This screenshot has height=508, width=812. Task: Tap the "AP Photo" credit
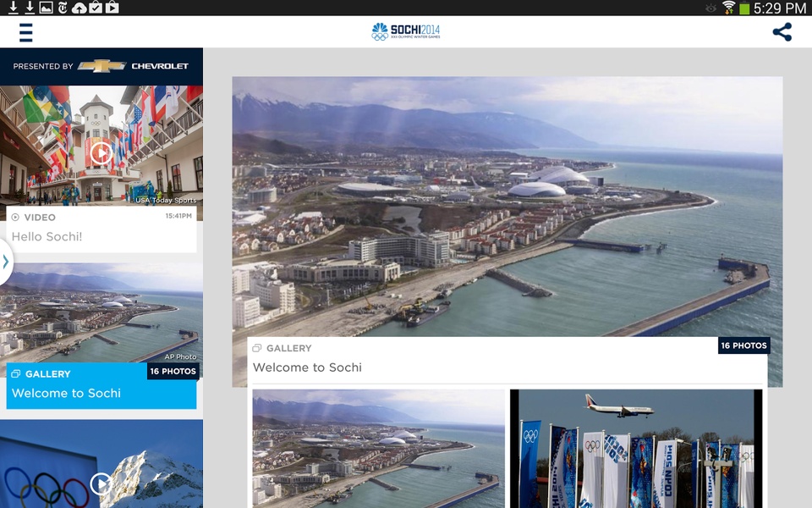pyautogui.click(x=180, y=356)
